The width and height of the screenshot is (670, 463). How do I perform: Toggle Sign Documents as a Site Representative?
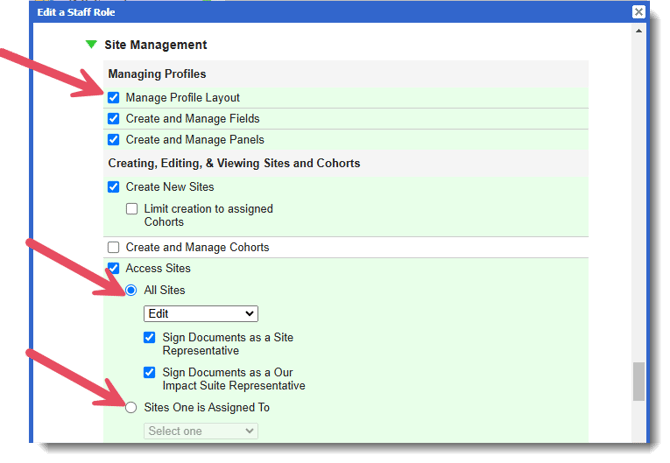[x=150, y=338]
